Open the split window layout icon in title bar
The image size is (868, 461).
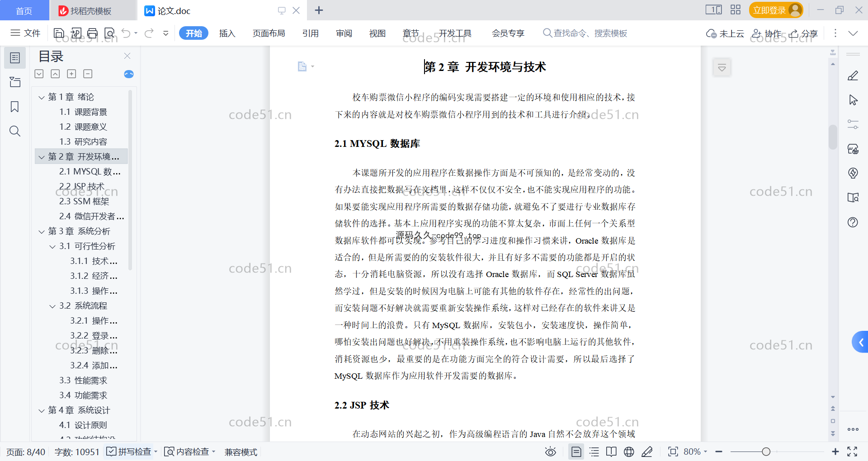point(714,10)
